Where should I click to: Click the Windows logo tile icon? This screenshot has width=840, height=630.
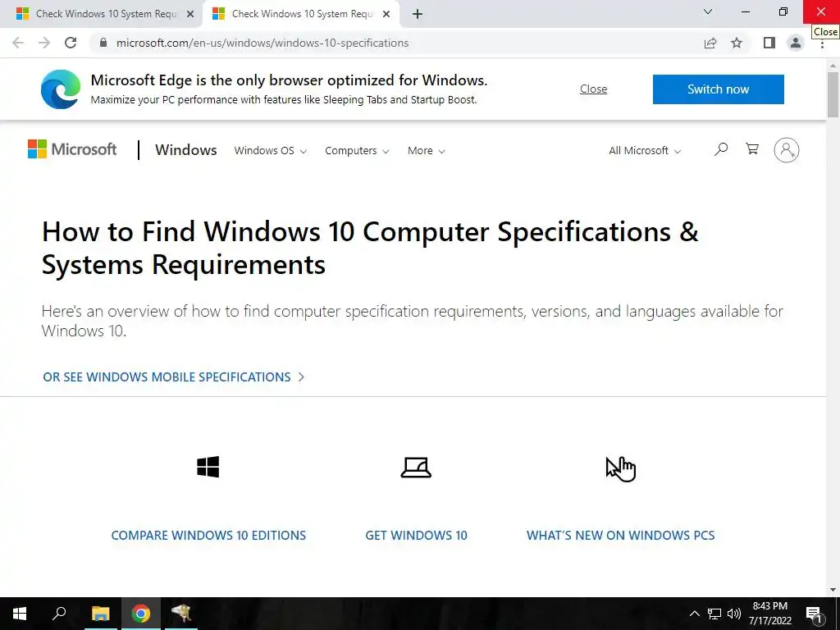(x=208, y=467)
